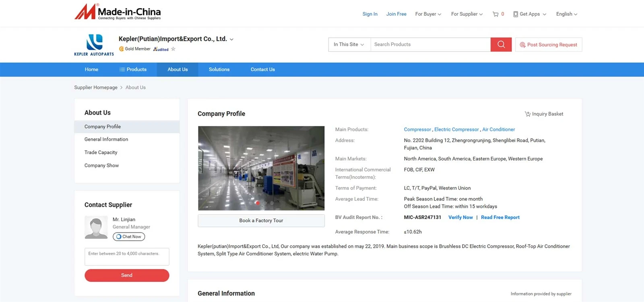Open the In This Site search scope dropdown
This screenshot has width=644, height=302.
pyautogui.click(x=349, y=44)
